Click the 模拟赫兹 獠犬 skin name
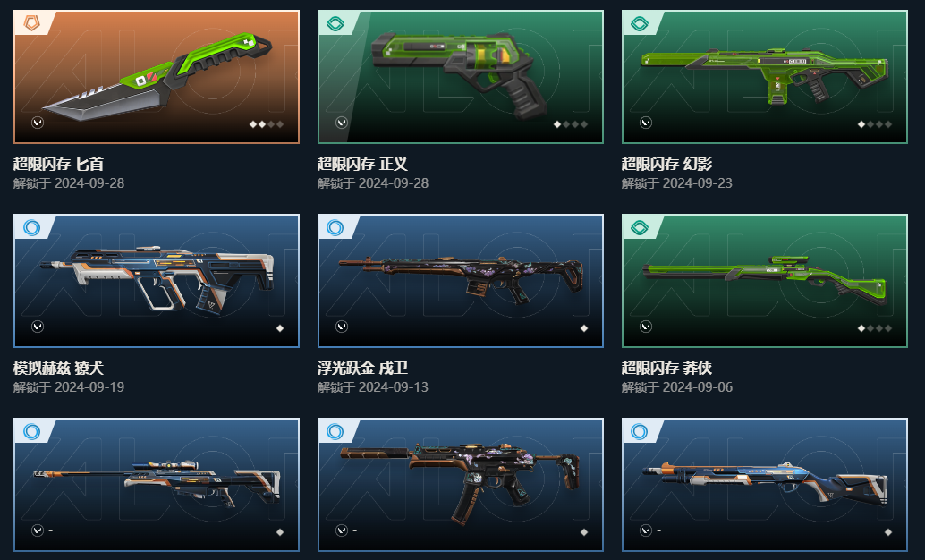Viewport: 925px width, 560px height. (x=58, y=369)
